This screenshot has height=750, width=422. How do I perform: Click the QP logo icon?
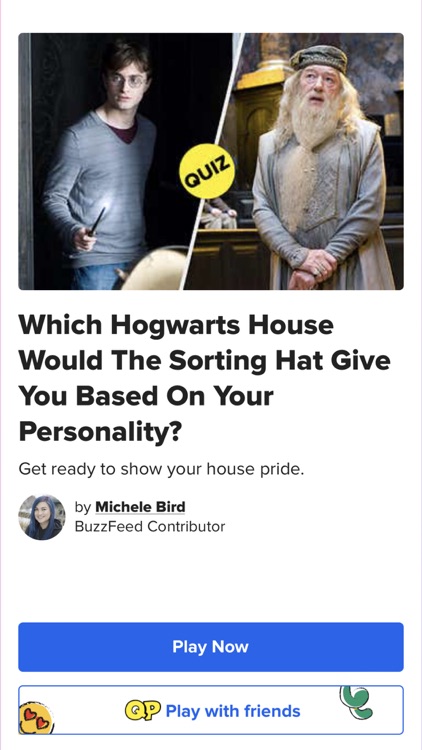[x=143, y=711]
